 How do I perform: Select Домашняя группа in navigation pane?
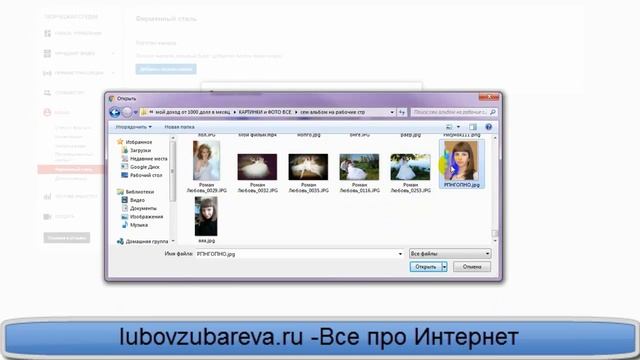(x=147, y=241)
